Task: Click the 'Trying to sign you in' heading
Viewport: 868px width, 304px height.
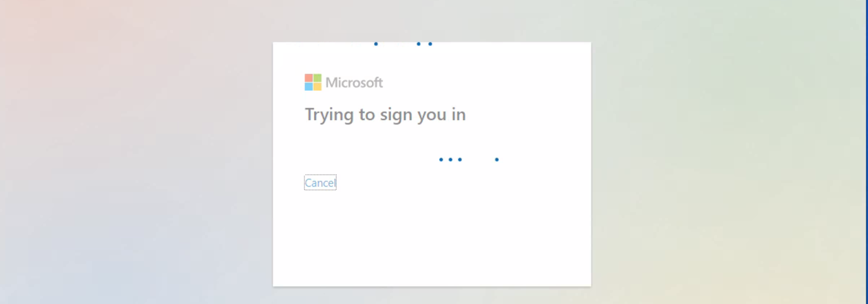Action: point(385,115)
